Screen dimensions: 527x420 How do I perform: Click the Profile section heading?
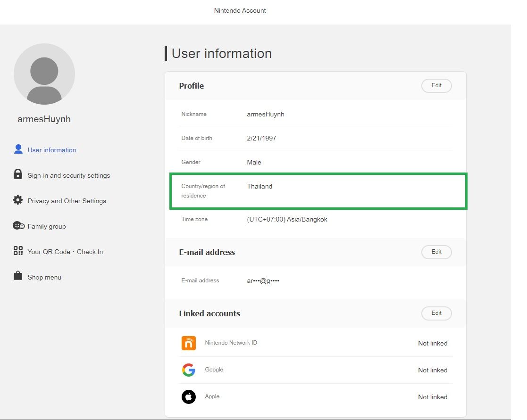tap(191, 86)
